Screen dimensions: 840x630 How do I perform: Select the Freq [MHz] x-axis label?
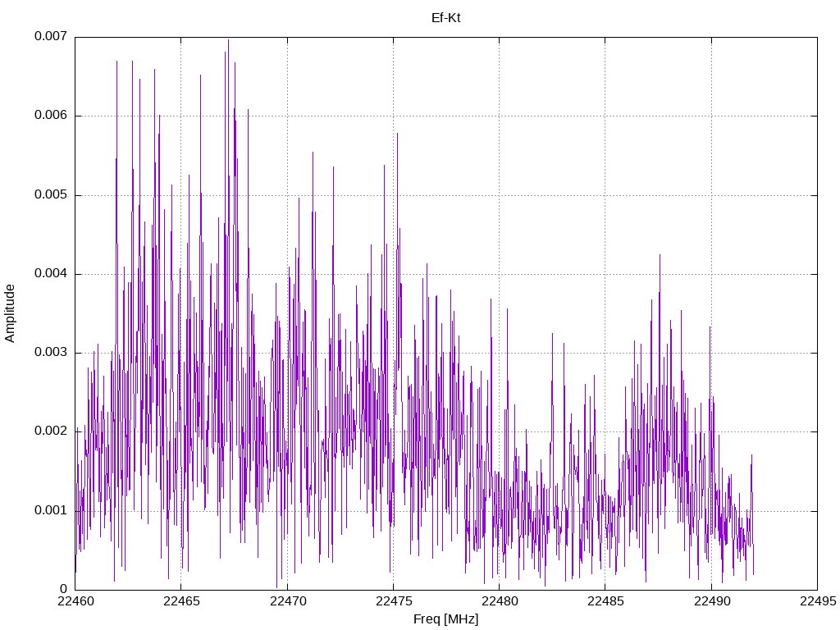coord(445,619)
